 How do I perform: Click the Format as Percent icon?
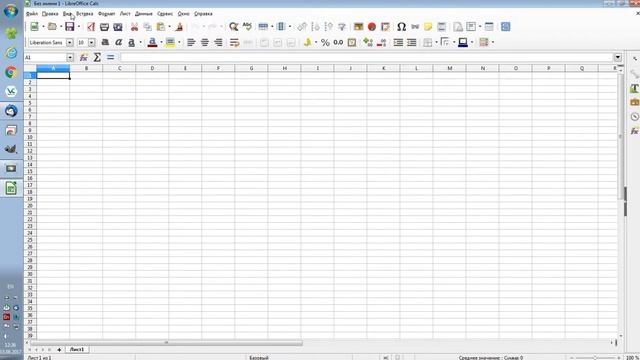coord(325,42)
